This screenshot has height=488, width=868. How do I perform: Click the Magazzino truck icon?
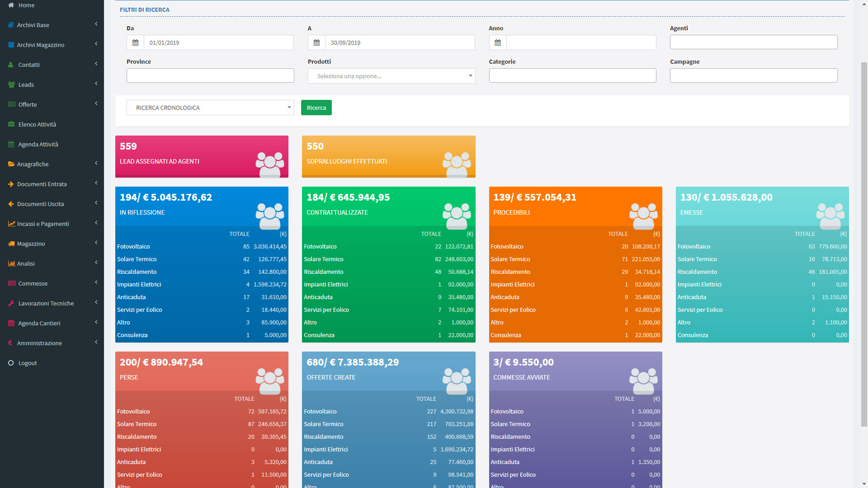click(x=12, y=244)
